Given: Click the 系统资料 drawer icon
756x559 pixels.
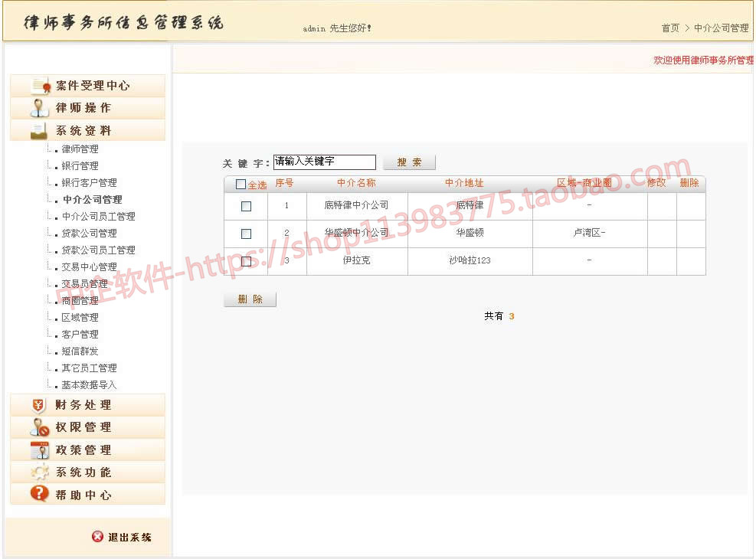Looking at the screenshot, I should click(40, 131).
